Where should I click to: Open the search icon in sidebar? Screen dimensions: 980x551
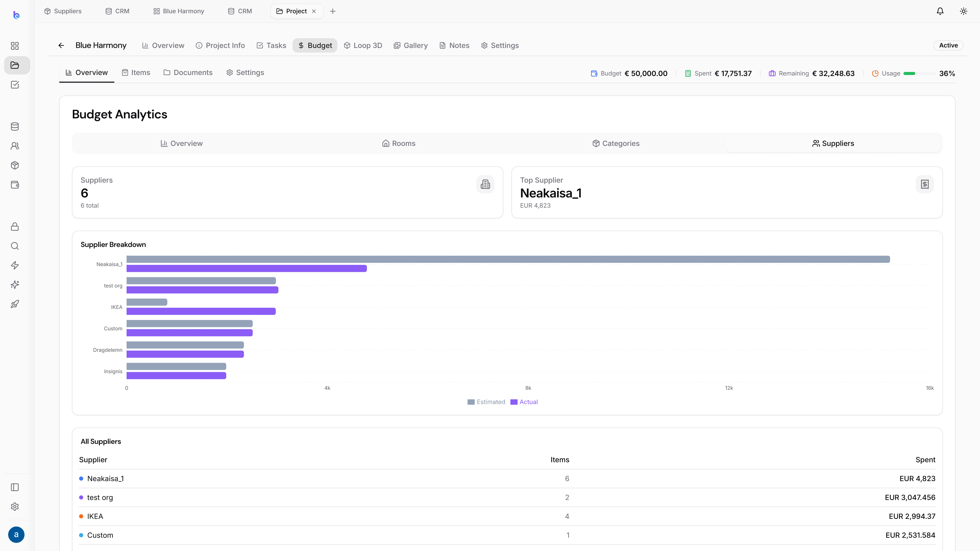coord(15,246)
